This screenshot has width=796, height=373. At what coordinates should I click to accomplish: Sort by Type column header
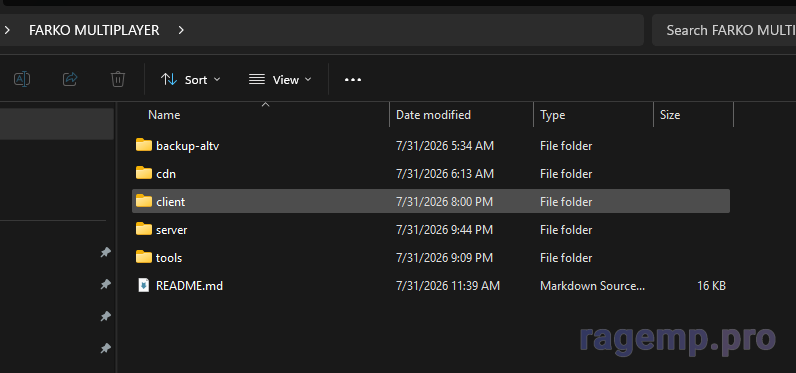(552, 115)
